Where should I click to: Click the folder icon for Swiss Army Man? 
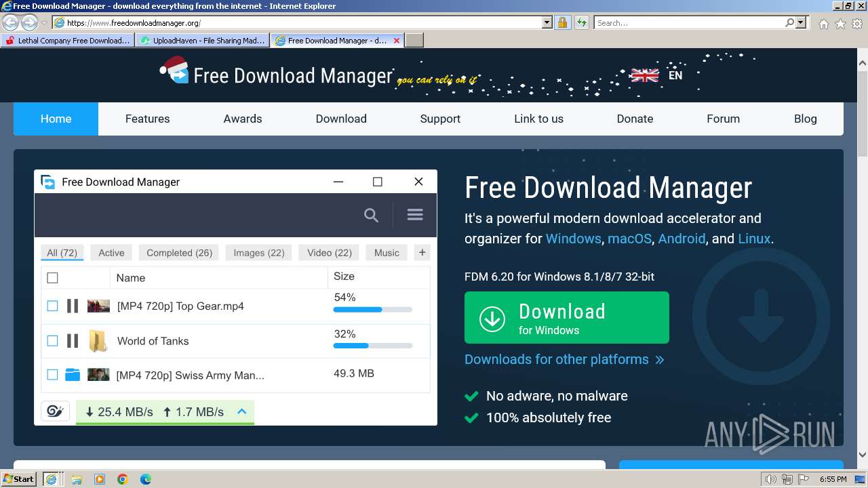(x=73, y=374)
